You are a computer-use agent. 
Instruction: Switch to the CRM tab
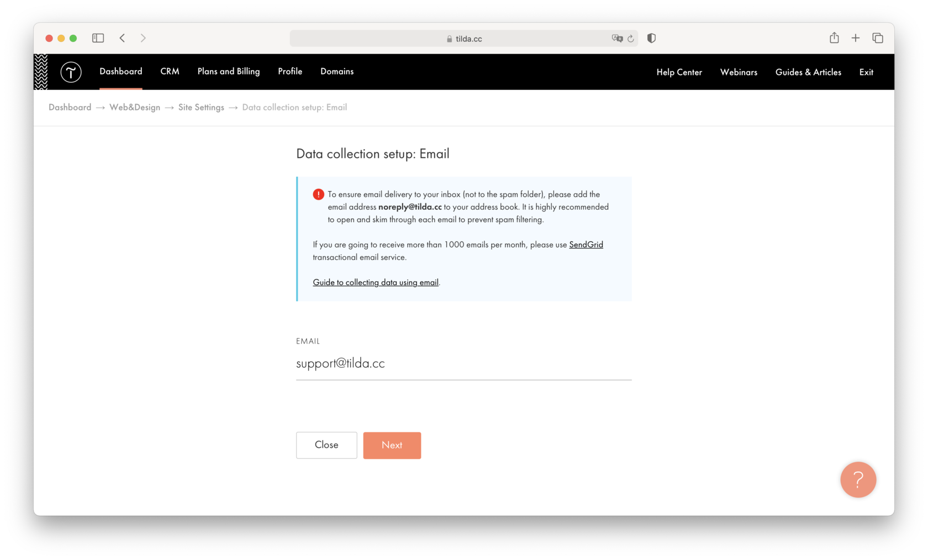[170, 71]
